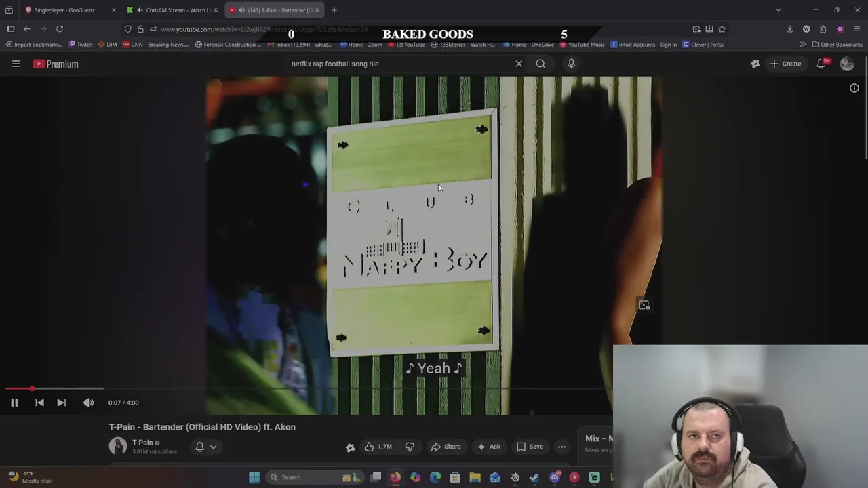The height and width of the screenshot is (488, 868).
Task: Run search with the magnifier button
Action: 540,64
